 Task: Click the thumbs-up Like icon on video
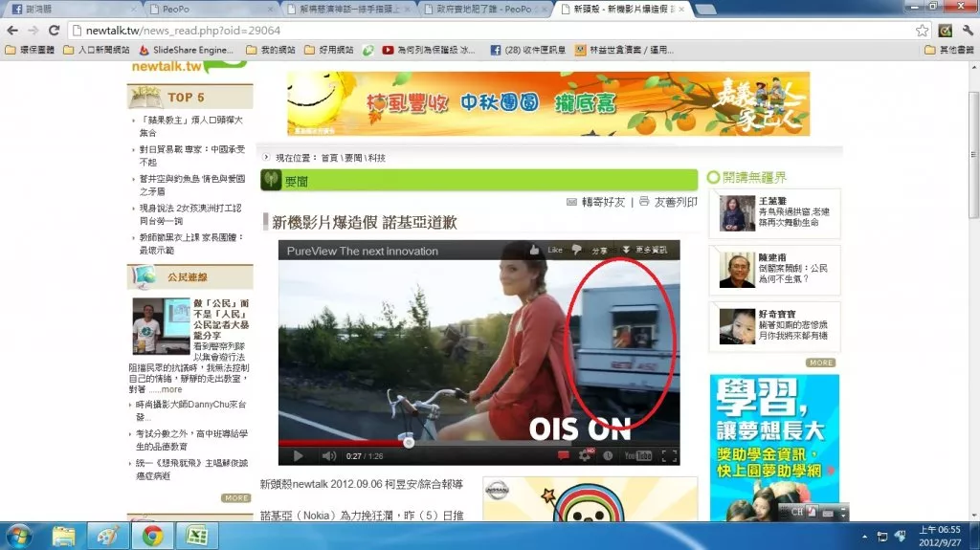(x=534, y=250)
